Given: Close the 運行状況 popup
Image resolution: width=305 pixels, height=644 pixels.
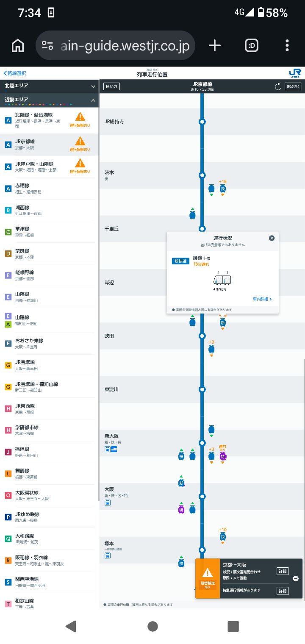Looking at the screenshot, I should [272, 238].
